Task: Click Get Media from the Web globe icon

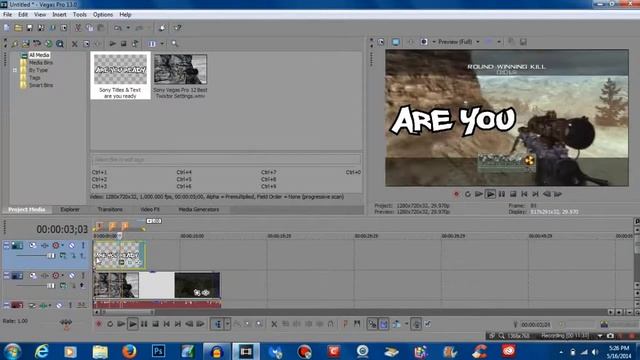Action: point(49,44)
